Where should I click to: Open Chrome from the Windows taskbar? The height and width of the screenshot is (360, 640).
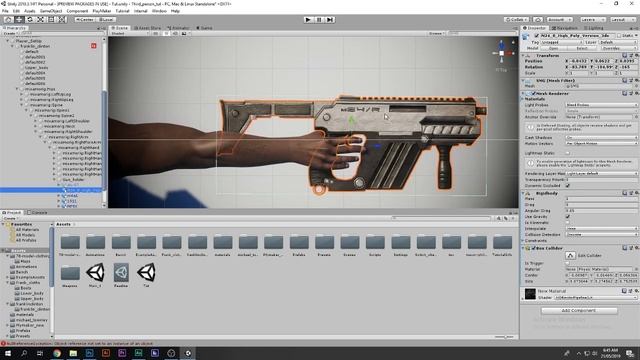(x=57, y=353)
